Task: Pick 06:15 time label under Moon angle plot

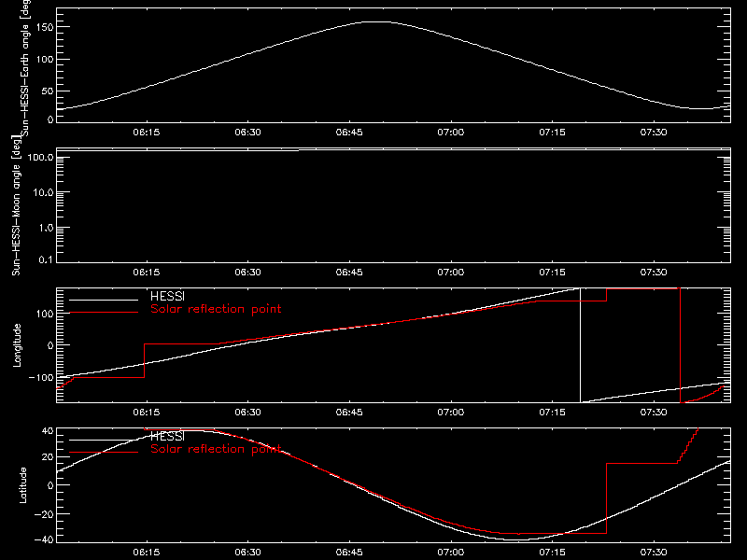Action: coord(147,273)
